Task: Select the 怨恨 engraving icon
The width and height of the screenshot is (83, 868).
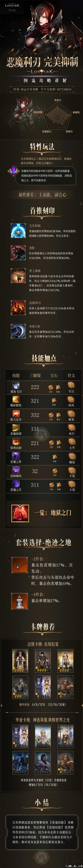Action: (18, 253)
